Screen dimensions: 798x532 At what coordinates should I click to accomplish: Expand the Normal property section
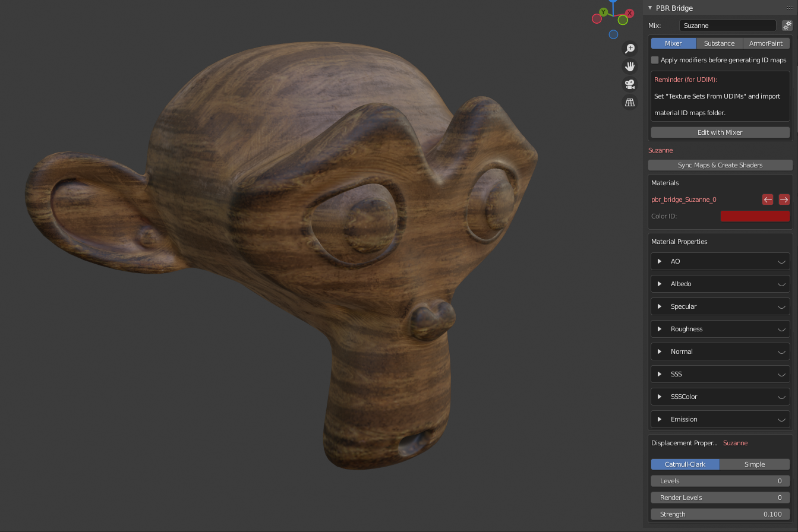click(x=660, y=351)
